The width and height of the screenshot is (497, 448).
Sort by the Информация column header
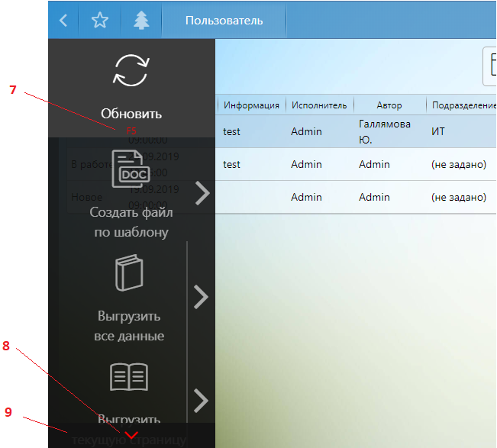point(252,105)
